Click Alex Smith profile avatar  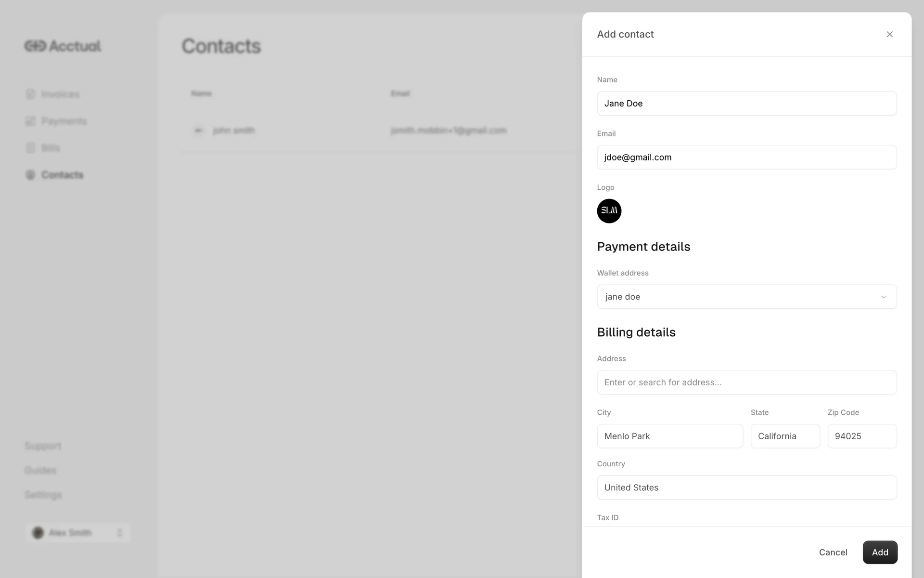click(38, 533)
